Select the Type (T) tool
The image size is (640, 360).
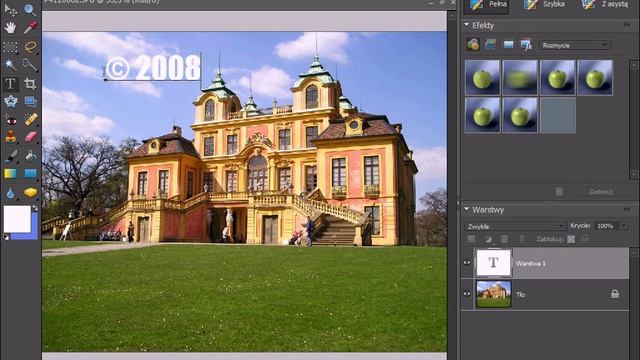click(10, 84)
